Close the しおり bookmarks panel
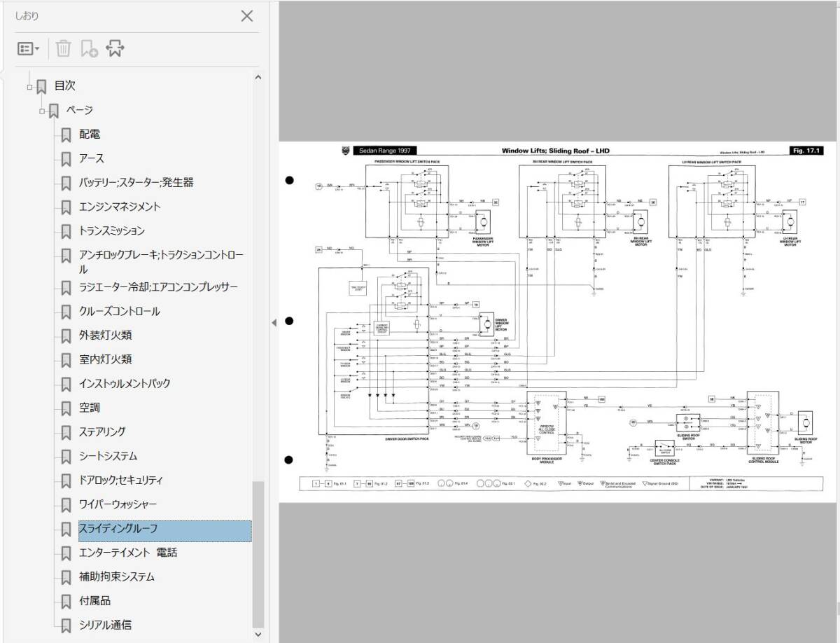This screenshot has height=643, width=840. click(x=246, y=16)
